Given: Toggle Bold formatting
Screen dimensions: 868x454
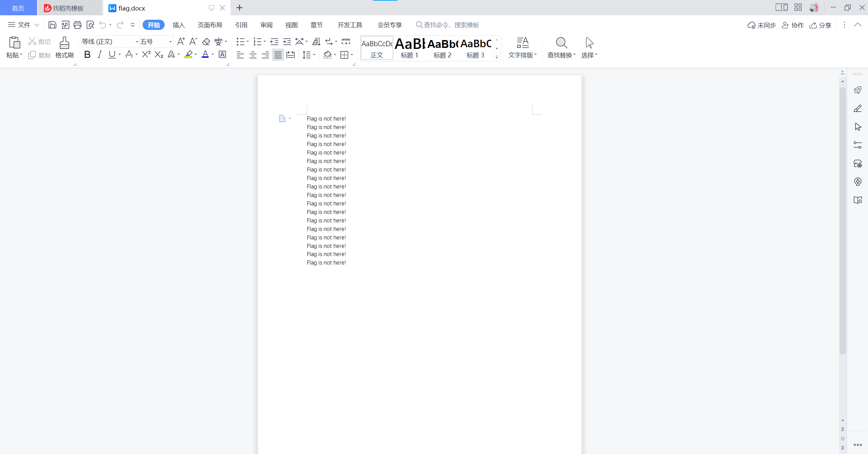Looking at the screenshot, I should [87, 54].
